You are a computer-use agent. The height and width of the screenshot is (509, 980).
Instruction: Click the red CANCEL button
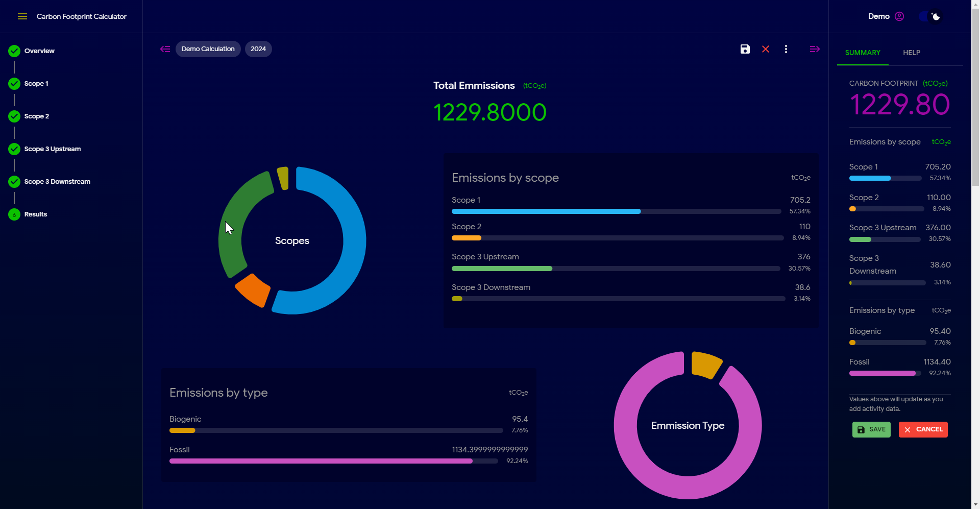click(923, 429)
